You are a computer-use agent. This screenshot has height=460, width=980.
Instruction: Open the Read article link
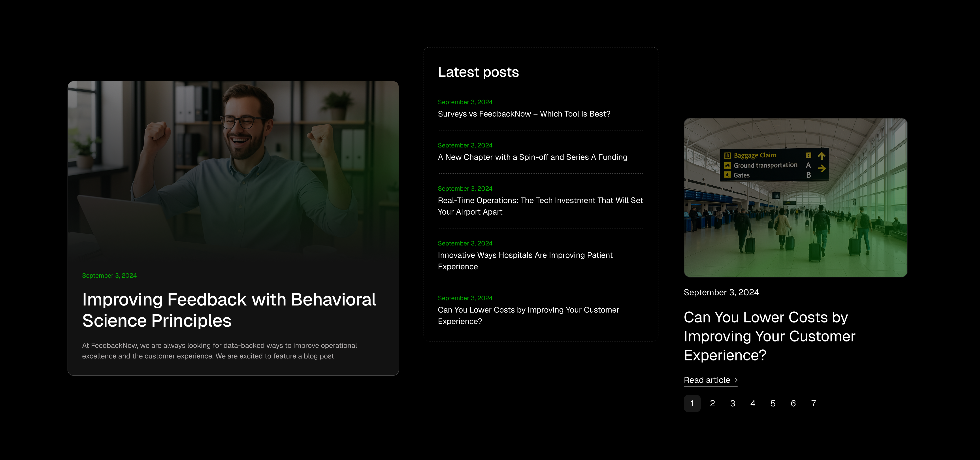707,380
